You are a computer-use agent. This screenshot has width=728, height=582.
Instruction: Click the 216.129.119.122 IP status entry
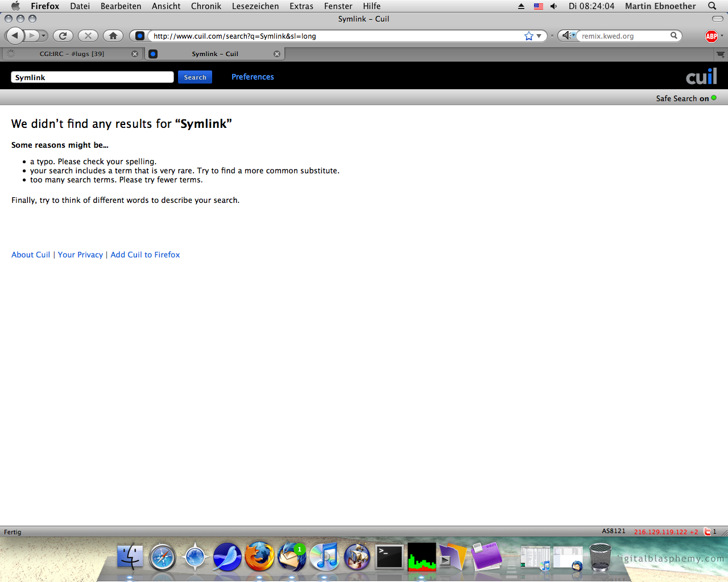pyautogui.click(x=666, y=532)
